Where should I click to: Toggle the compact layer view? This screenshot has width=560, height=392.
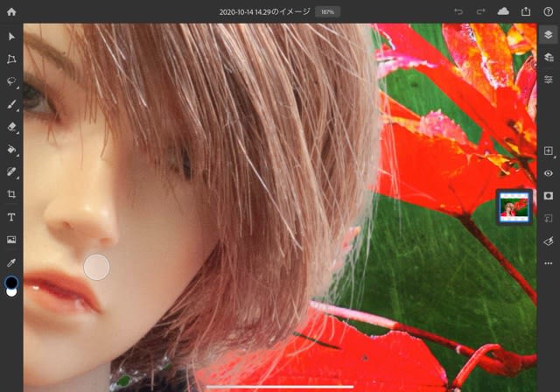coord(549,35)
